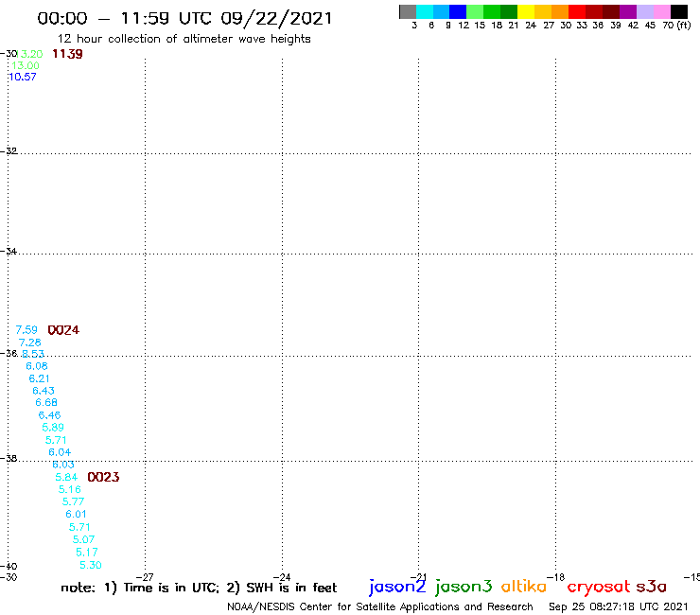Click the latitude axis label -36
This screenshot has height=615, width=700.
pos(9,353)
